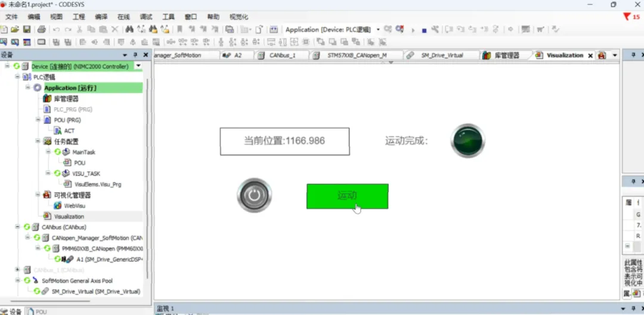The width and height of the screenshot is (644, 315).
Task: Open the editor tab overflow dropdown arrow
Action: click(615, 55)
